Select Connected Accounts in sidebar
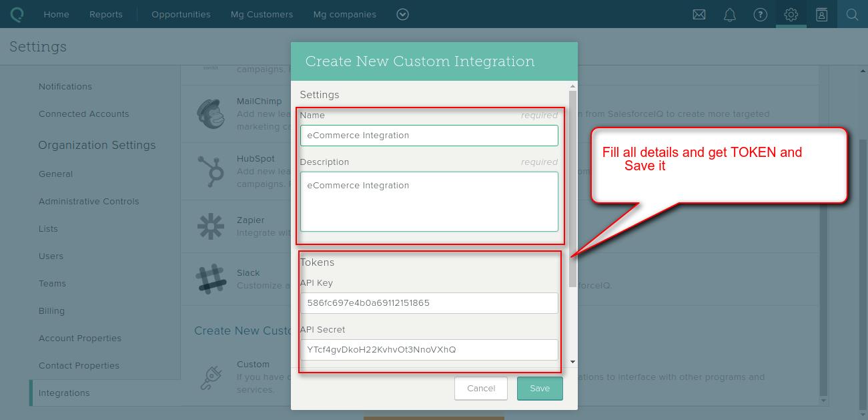The image size is (868, 420). 84,114
